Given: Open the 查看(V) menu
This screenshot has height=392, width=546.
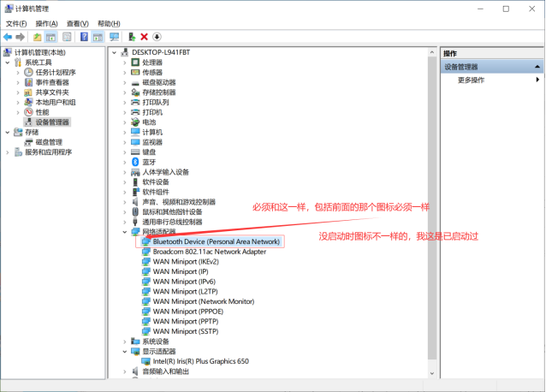Looking at the screenshot, I should [78, 24].
